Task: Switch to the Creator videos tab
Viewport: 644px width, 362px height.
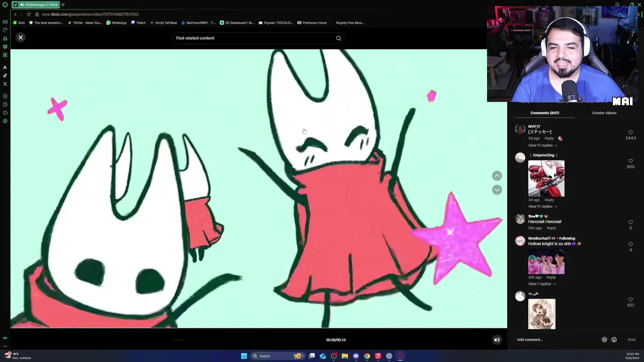Action: coord(604,113)
